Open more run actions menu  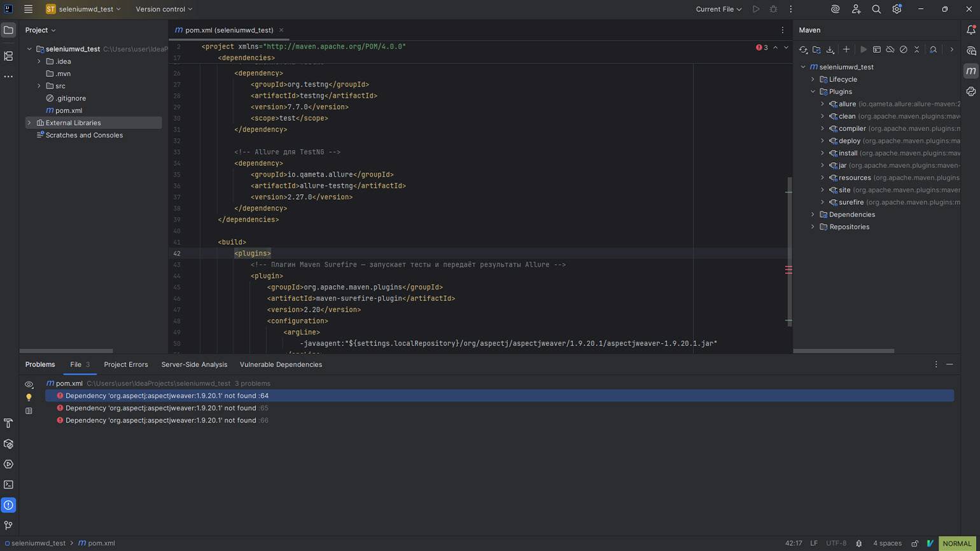791,9
